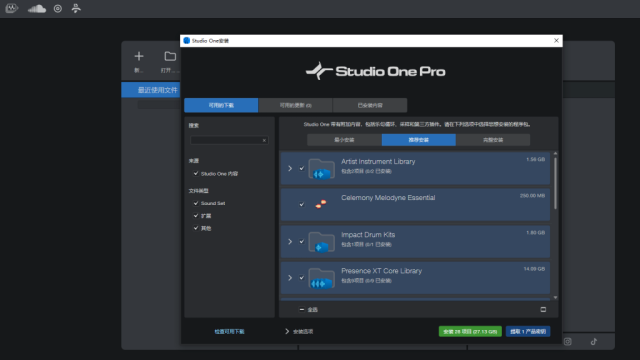
Task: Close the Studio One install dialog
Action: [556, 40]
